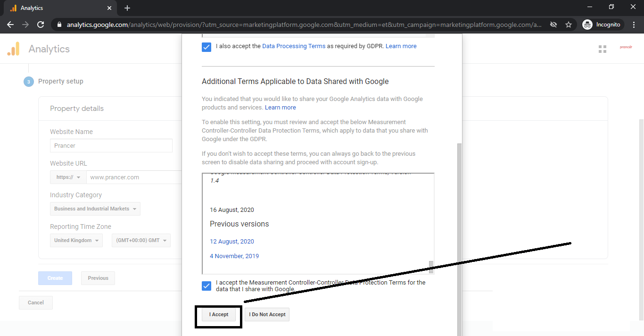Uncheck Measurement Controller-Controller terms checkbox

point(206,286)
